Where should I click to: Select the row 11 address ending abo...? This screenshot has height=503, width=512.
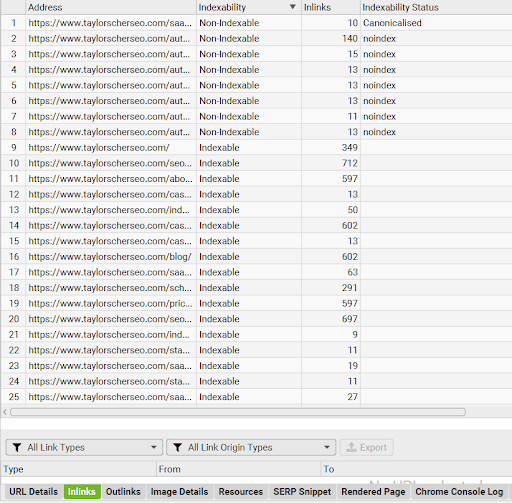pyautogui.click(x=110, y=179)
